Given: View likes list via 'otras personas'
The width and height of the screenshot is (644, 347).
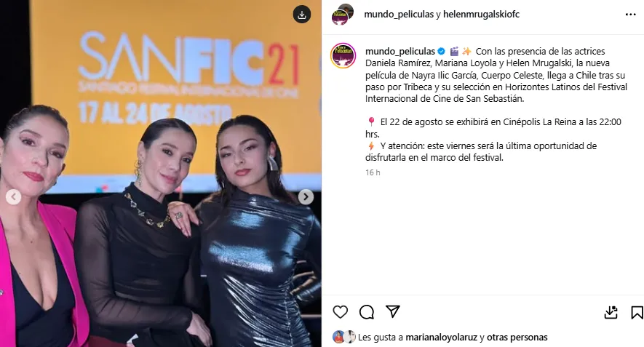Looking at the screenshot, I should pos(517,338).
